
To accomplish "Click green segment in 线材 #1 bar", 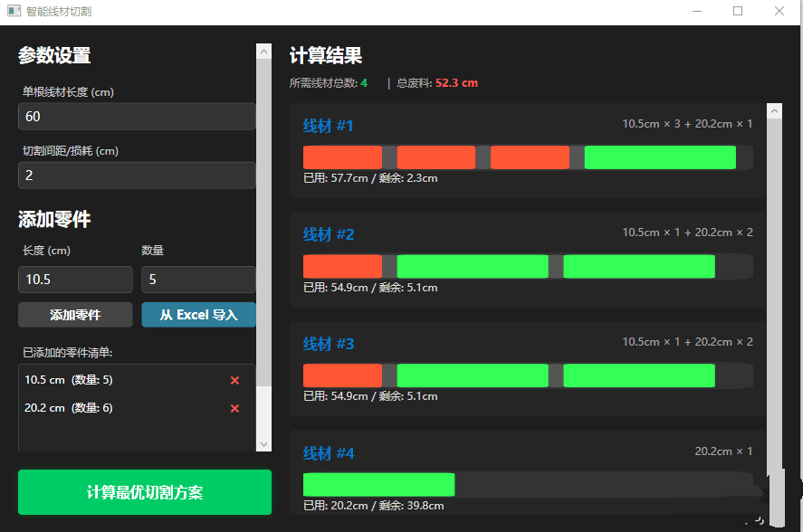I will [659, 157].
